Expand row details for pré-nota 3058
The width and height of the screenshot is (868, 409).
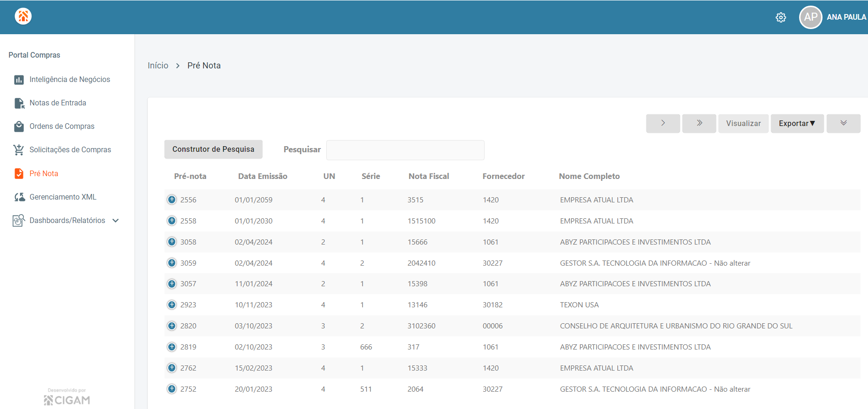click(x=172, y=242)
